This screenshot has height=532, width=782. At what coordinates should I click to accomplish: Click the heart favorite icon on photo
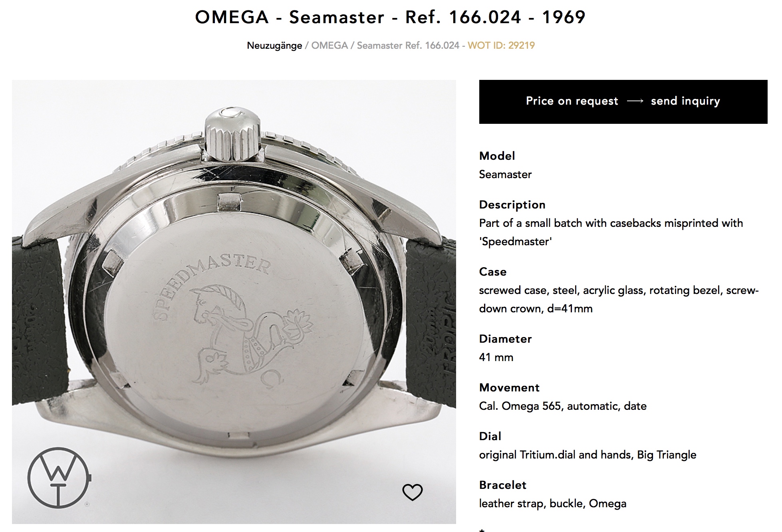click(412, 492)
